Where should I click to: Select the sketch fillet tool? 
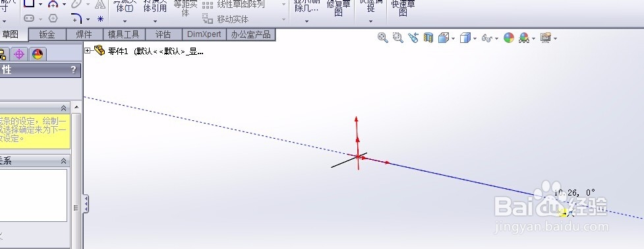tap(76, 19)
